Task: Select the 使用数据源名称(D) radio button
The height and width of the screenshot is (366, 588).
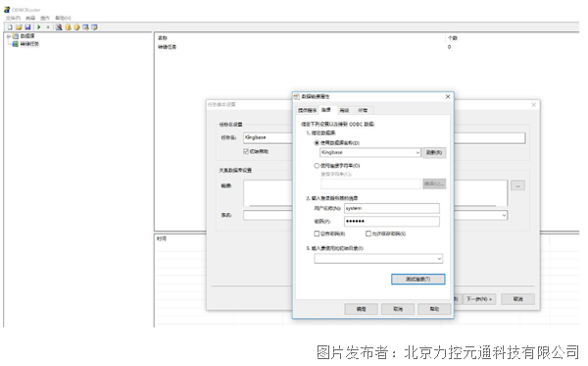Action: (317, 143)
